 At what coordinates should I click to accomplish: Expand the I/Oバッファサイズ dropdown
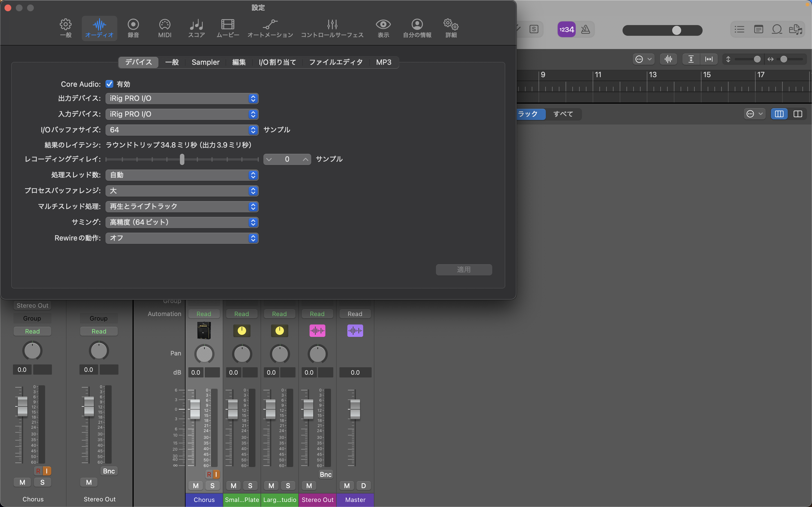tap(182, 130)
